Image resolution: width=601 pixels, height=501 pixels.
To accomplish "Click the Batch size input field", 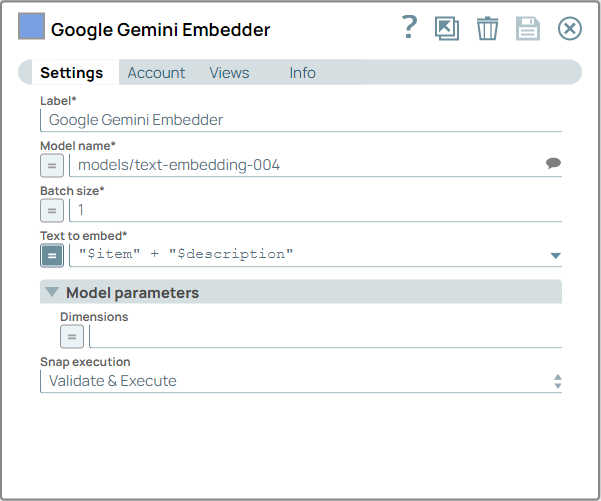I will coord(315,210).
